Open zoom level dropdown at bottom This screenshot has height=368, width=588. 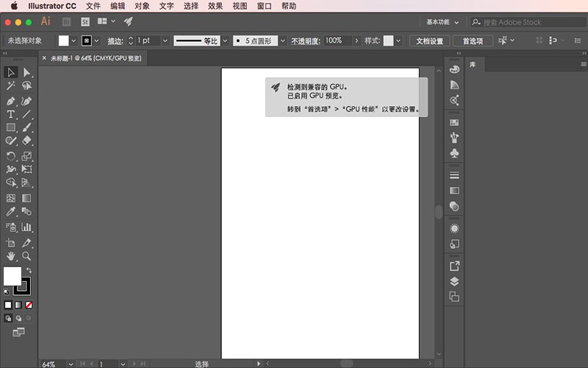pyautogui.click(x=71, y=364)
